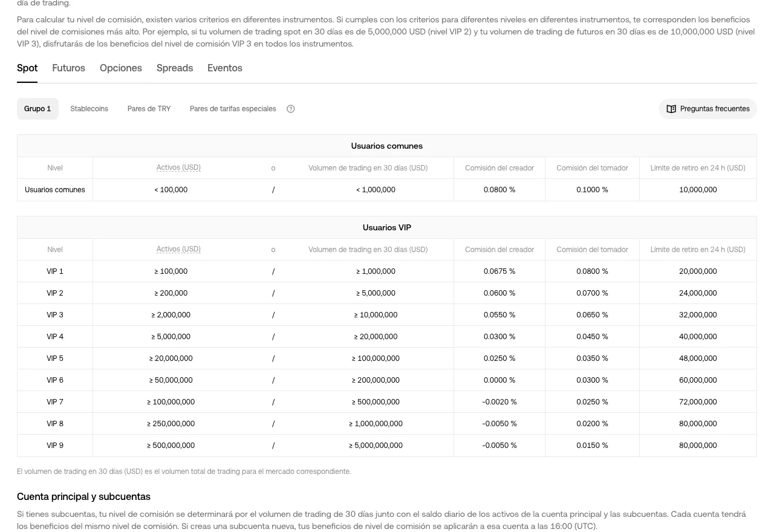Click the common users' 10,000,000 withdrawal limit

698,190
